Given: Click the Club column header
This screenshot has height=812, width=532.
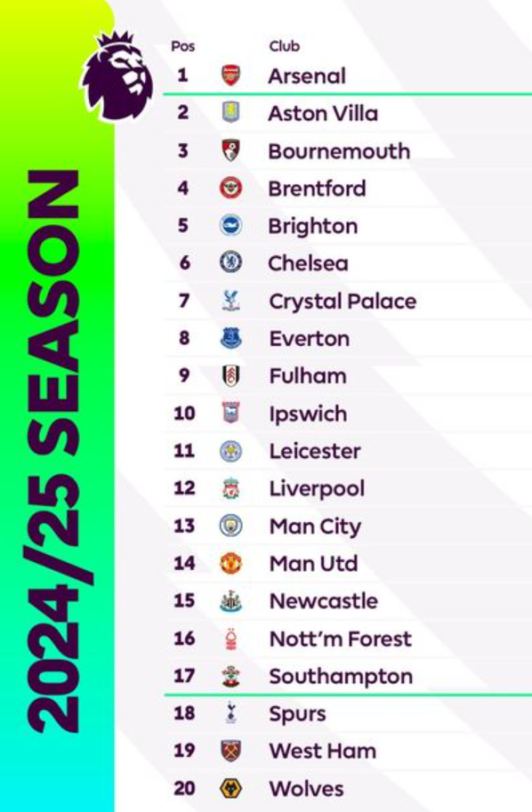Looking at the screenshot, I should coord(285,46).
